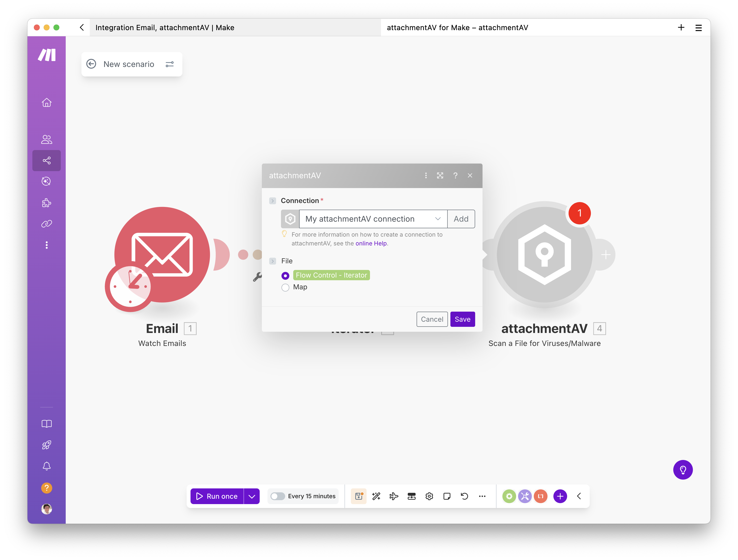This screenshot has width=738, height=560.
Task: Click the Scenarios icon in the sidebar
Action: [x=46, y=160]
